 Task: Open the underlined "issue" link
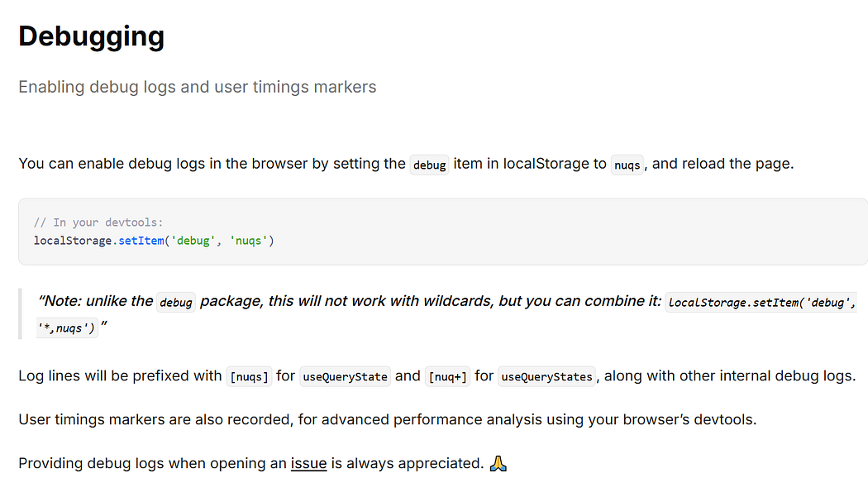[308, 463]
